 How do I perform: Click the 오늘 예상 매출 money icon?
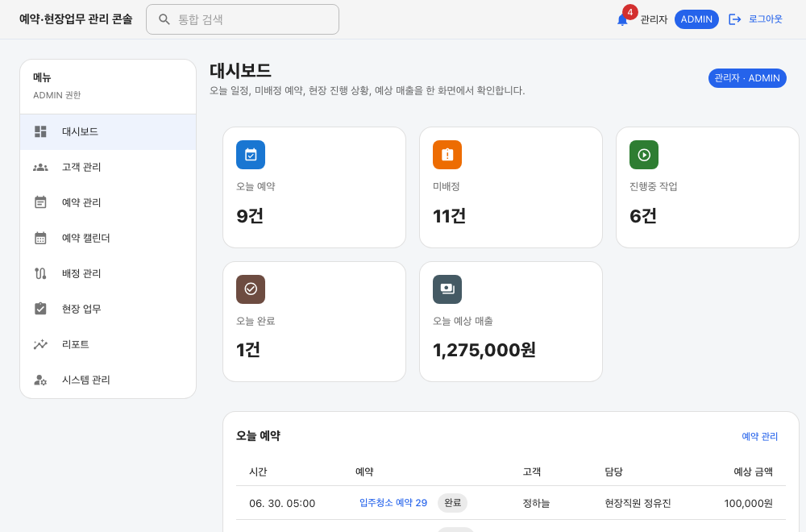click(x=447, y=289)
